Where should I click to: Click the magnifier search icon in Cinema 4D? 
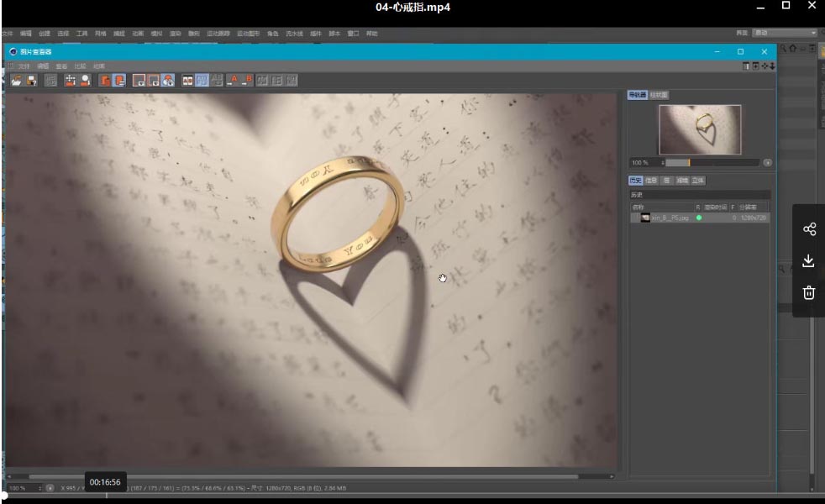784,49
